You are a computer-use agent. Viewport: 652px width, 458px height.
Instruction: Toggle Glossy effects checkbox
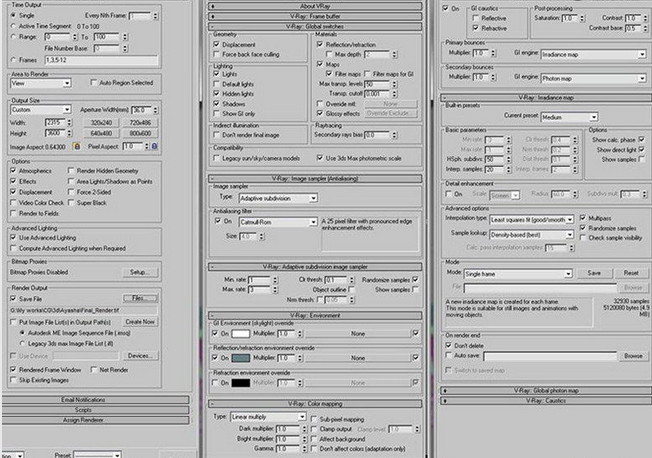point(320,113)
